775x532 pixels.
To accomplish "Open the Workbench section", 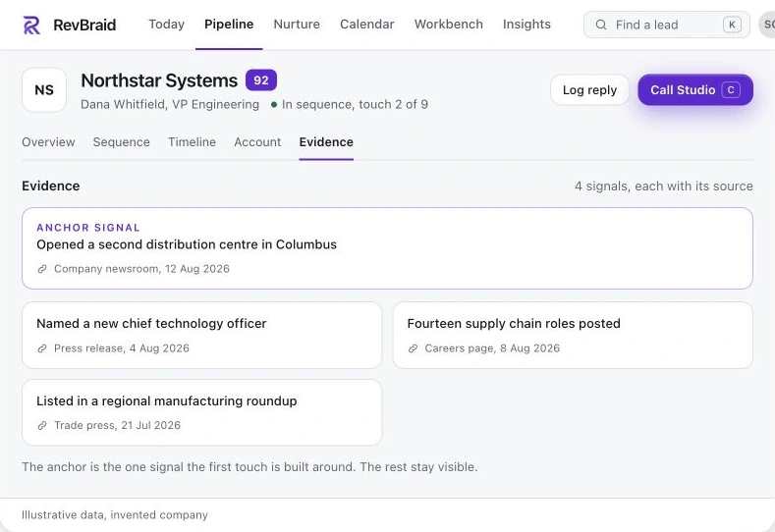I will 448,25.
